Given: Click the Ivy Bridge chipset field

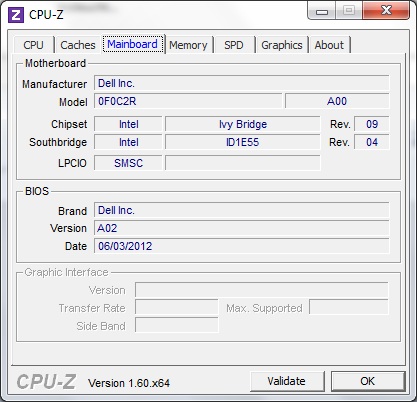Looking at the screenshot, I should pyautogui.click(x=243, y=124).
